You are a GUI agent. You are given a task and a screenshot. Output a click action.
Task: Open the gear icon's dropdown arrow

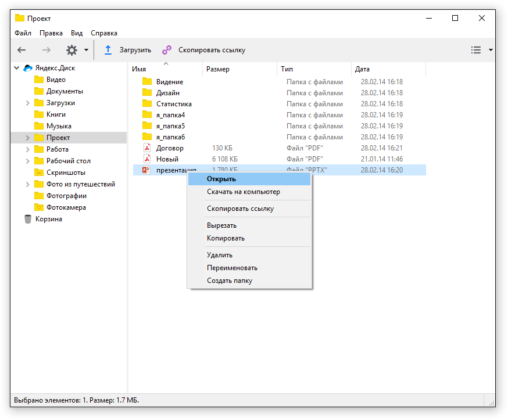coord(86,50)
